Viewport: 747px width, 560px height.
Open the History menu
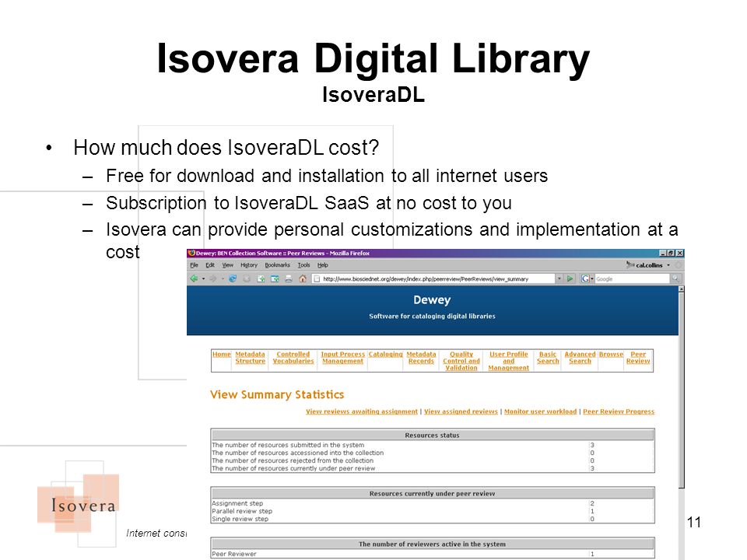point(249,264)
